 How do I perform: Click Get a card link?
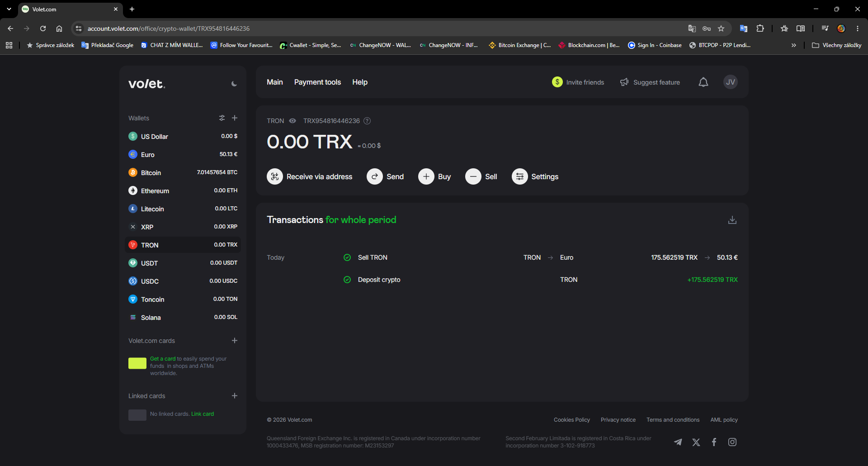163,359
